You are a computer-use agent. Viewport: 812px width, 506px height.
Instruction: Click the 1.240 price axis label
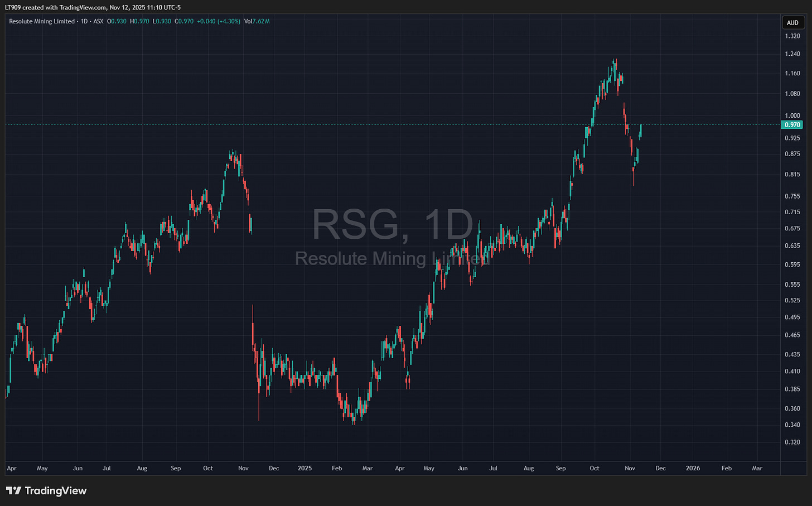tap(792, 54)
